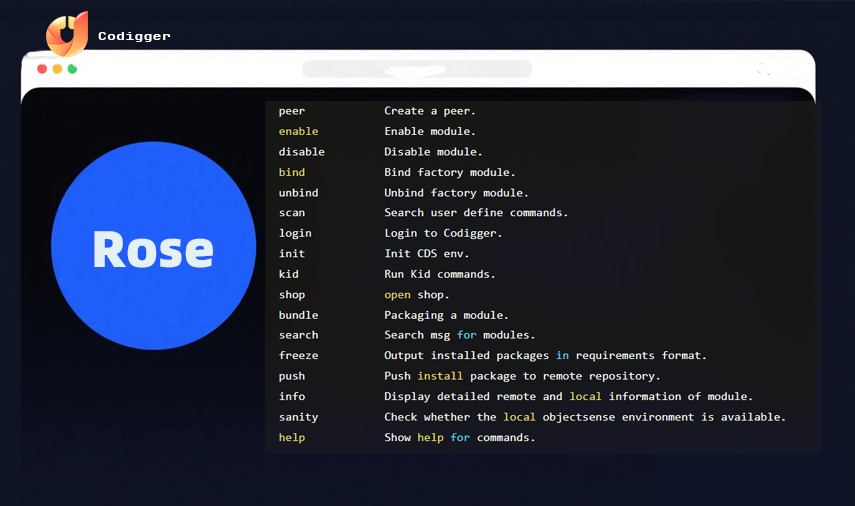Click the yellow help command
The width and height of the screenshot is (855, 506).
[x=292, y=437]
